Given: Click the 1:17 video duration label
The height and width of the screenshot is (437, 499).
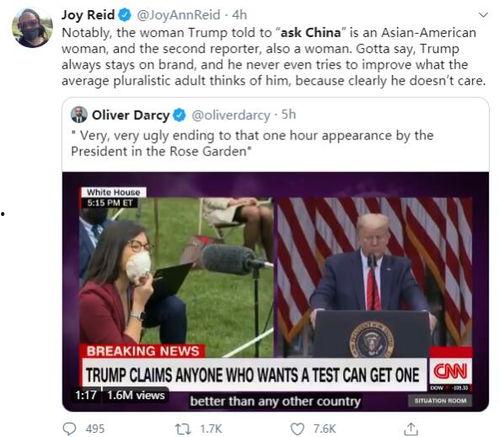Looking at the screenshot, I should click(86, 395).
